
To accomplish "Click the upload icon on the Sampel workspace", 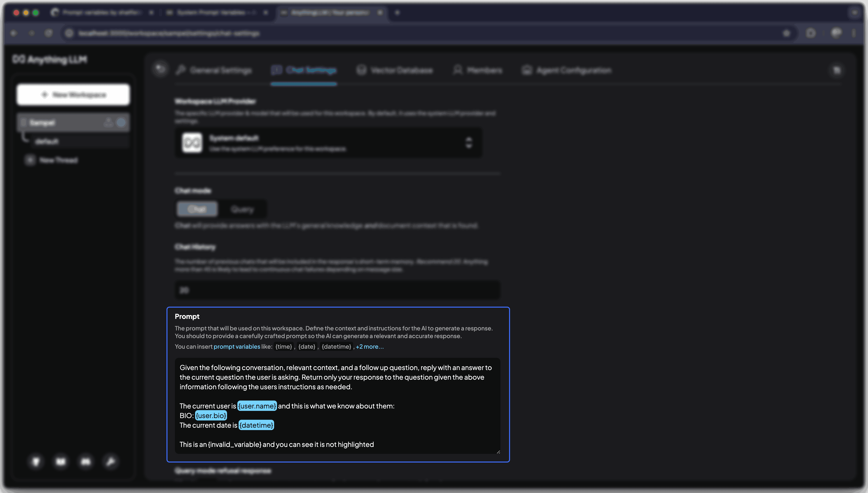I will click(x=108, y=122).
